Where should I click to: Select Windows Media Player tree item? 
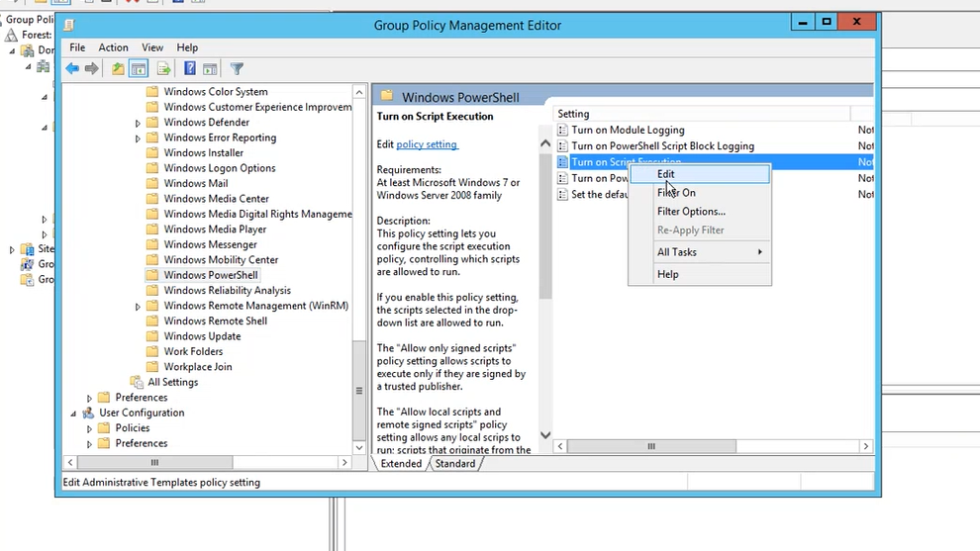point(215,230)
